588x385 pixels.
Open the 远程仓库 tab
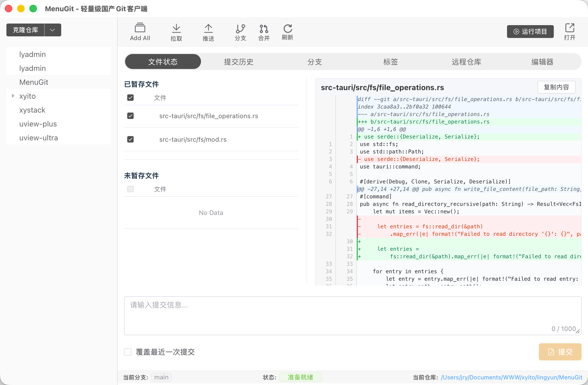[466, 62]
